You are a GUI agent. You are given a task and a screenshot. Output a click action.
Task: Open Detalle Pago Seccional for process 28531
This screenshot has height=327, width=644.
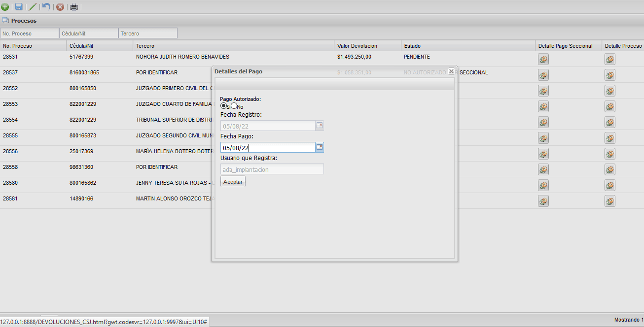pos(543,60)
